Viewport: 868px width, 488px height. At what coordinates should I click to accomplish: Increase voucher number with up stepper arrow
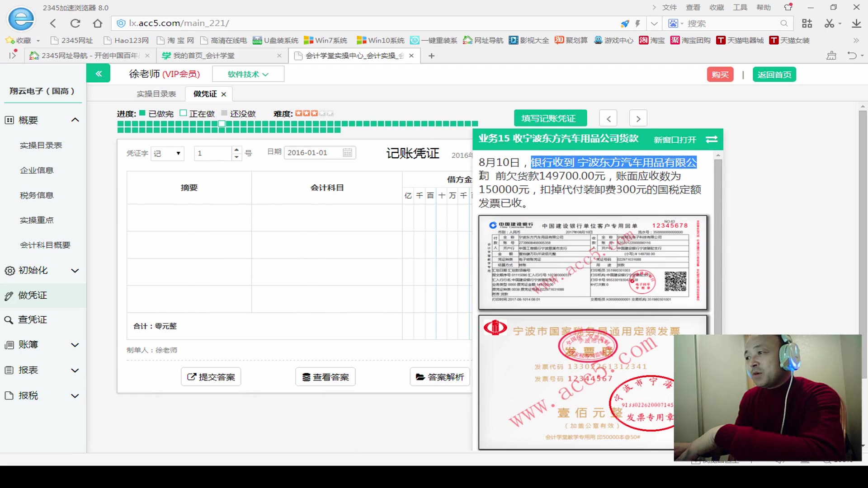point(236,150)
